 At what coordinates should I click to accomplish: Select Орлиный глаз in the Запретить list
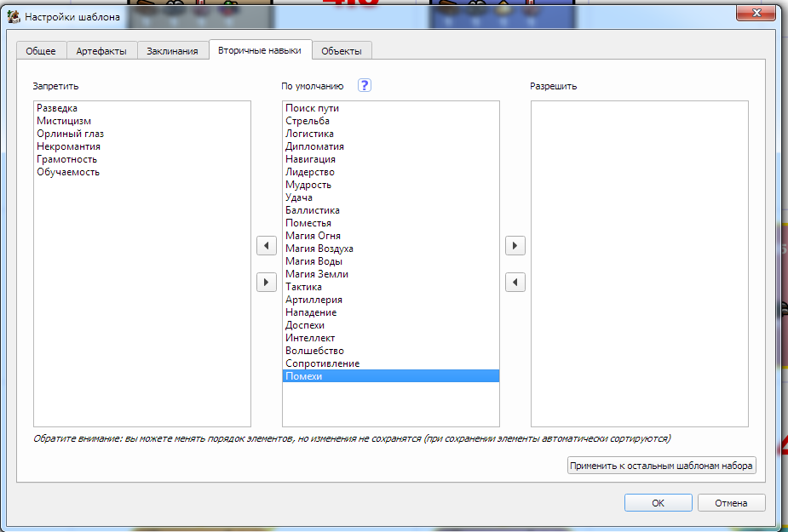(70, 134)
